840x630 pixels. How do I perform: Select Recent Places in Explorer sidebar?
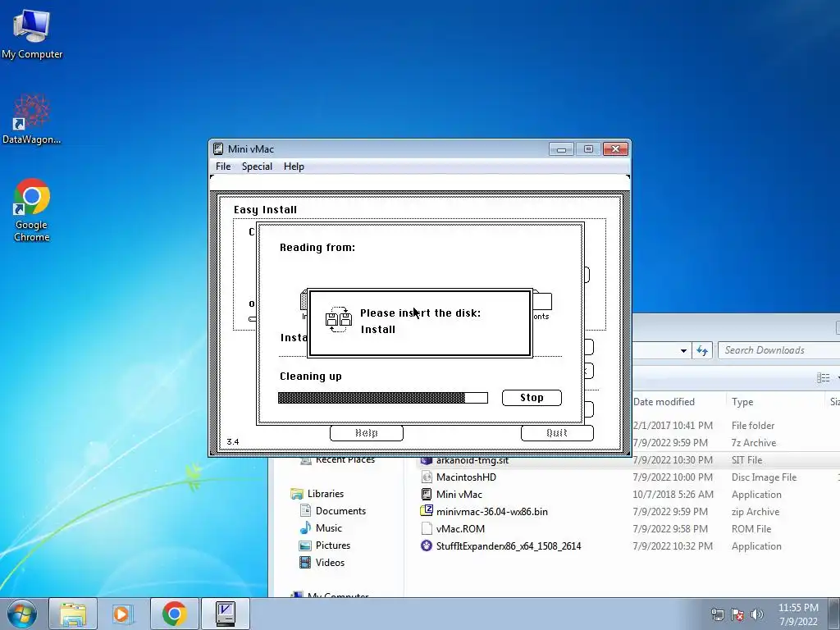pos(345,459)
